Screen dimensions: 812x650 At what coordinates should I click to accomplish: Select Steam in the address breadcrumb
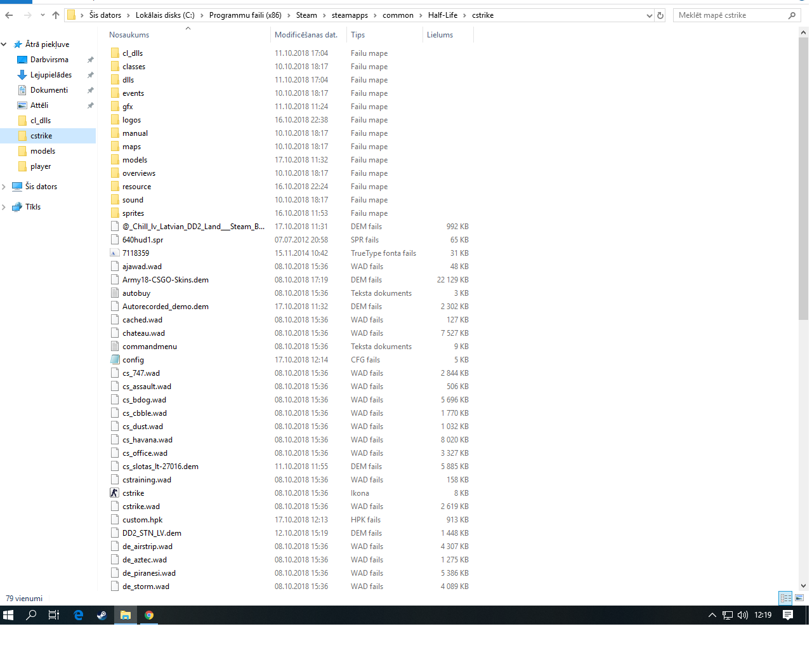click(306, 15)
